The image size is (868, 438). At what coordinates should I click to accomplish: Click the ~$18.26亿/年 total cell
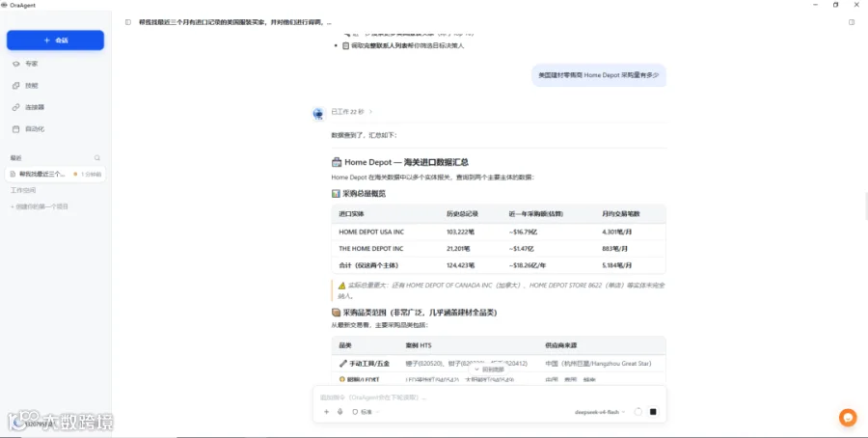527,265
